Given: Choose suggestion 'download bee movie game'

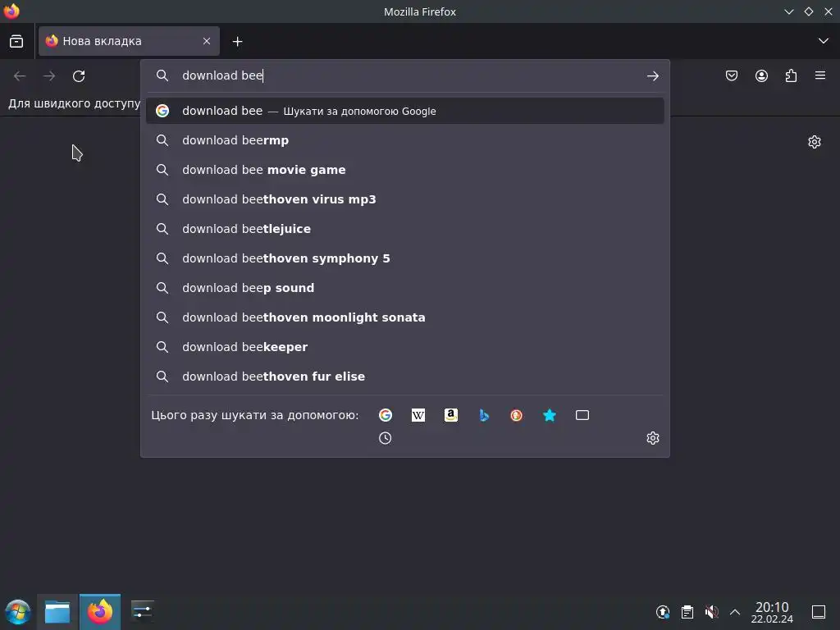Looking at the screenshot, I should click(x=405, y=170).
